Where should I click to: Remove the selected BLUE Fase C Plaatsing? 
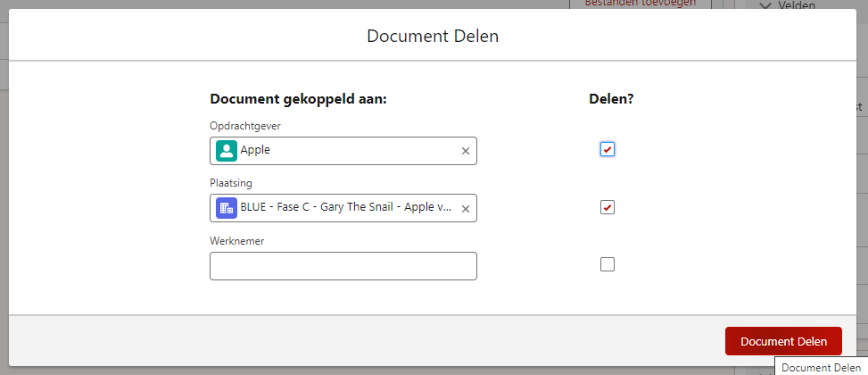tap(465, 208)
